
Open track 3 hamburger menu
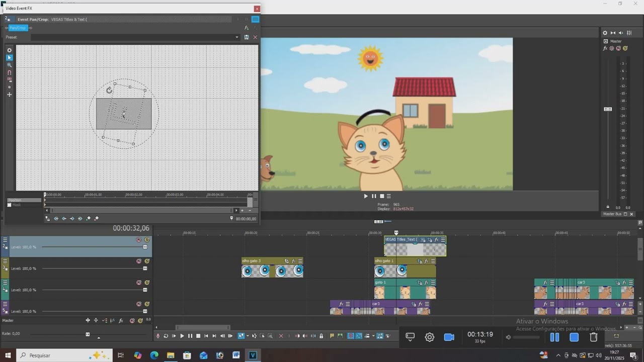click(x=5, y=261)
